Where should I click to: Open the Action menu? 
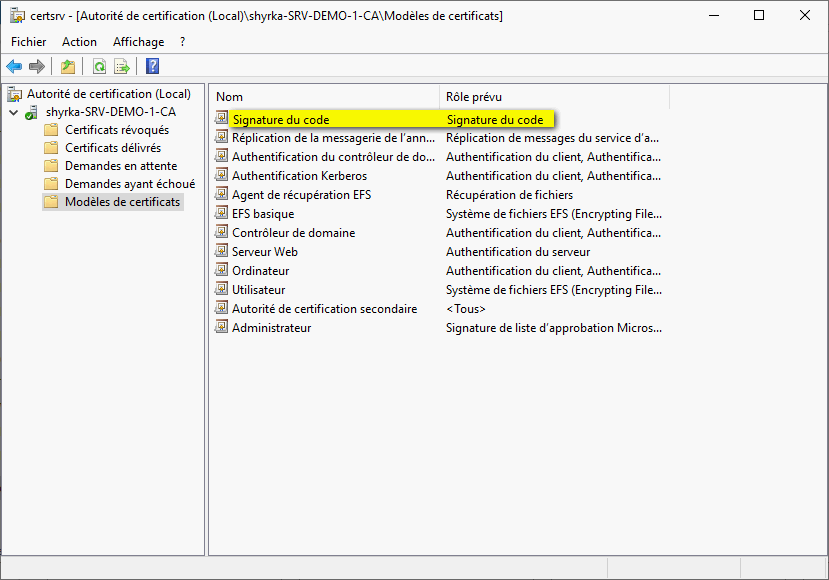79,42
